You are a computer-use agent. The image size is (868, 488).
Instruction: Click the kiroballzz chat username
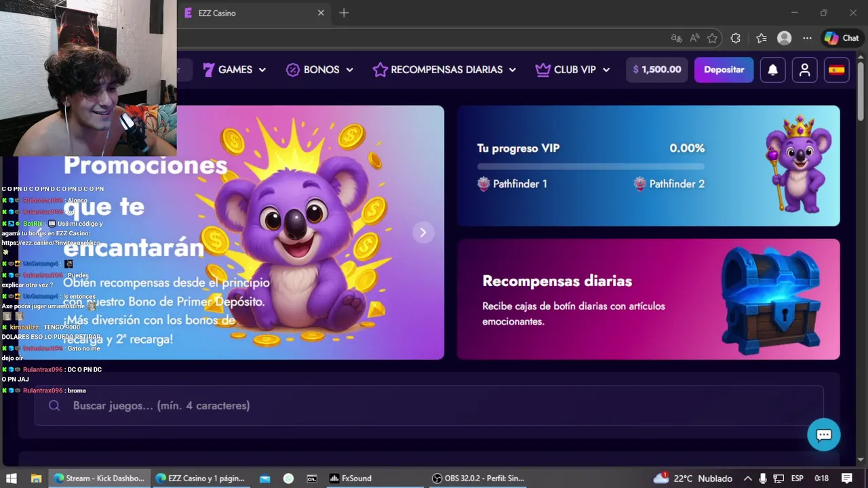[24, 327]
